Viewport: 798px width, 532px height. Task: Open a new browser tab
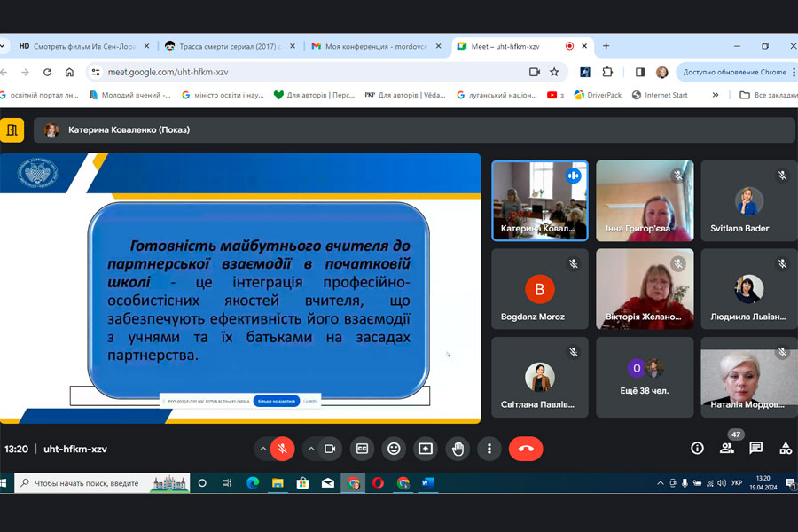(x=606, y=46)
